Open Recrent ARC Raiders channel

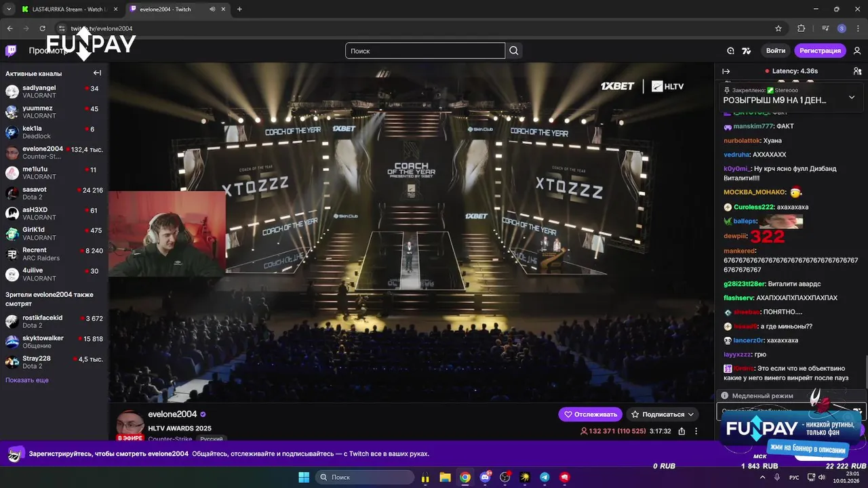coord(54,254)
